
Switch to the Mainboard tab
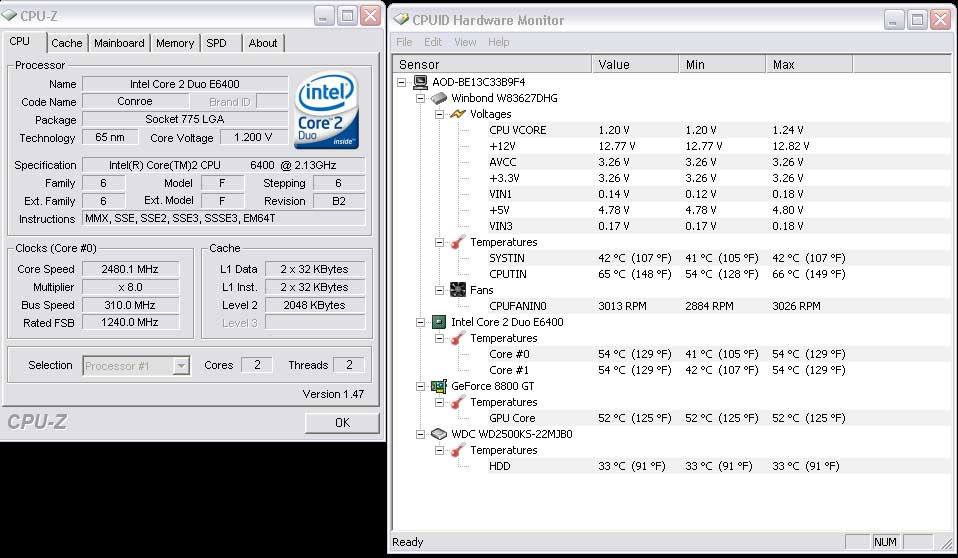[x=119, y=43]
